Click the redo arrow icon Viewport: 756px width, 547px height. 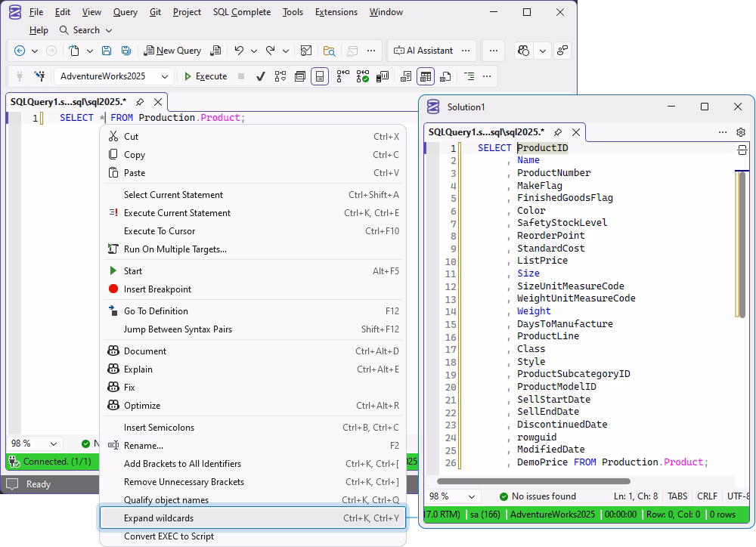(271, 50)
